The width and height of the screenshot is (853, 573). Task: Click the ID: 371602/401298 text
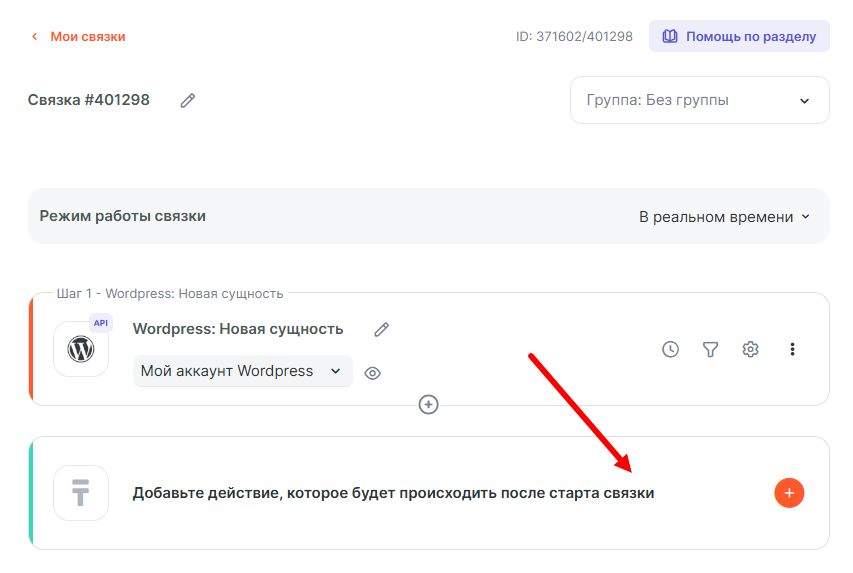click(x=574, y=36)
